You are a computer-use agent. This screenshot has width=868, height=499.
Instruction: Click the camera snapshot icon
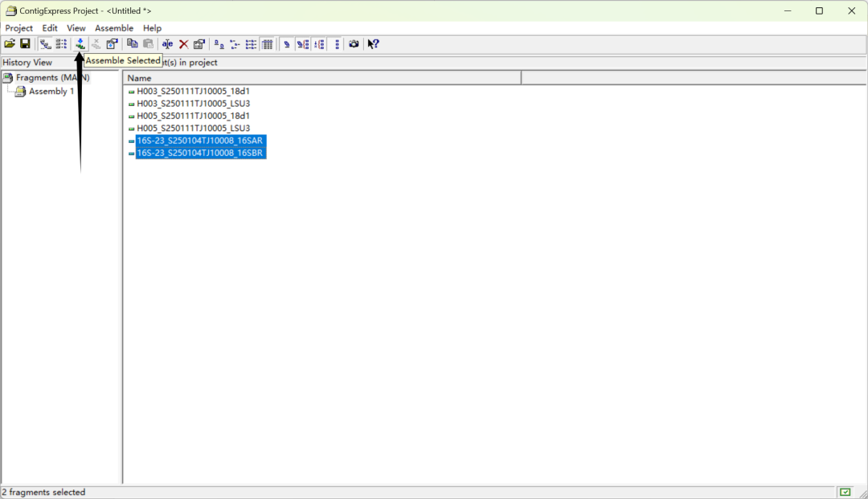click(354, 43)
